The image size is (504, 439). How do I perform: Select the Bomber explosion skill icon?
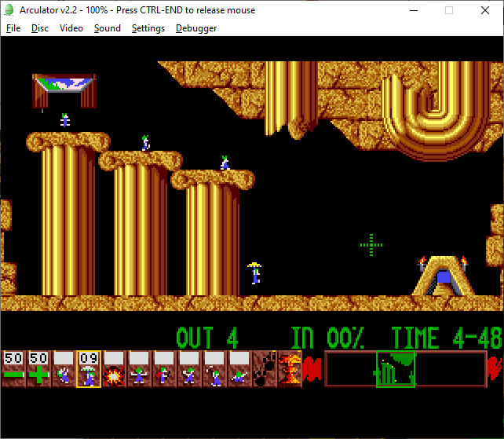(114, 369)
